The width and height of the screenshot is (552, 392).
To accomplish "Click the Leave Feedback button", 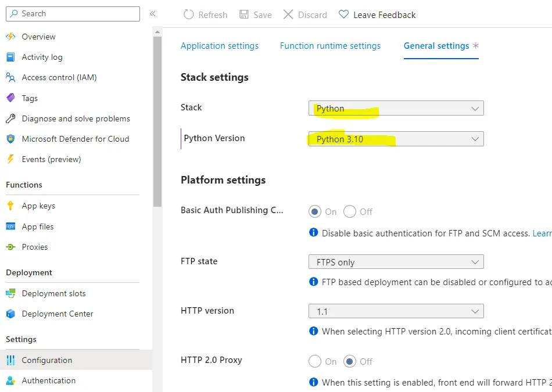I will pyautogui.click(x=377, y=15).
